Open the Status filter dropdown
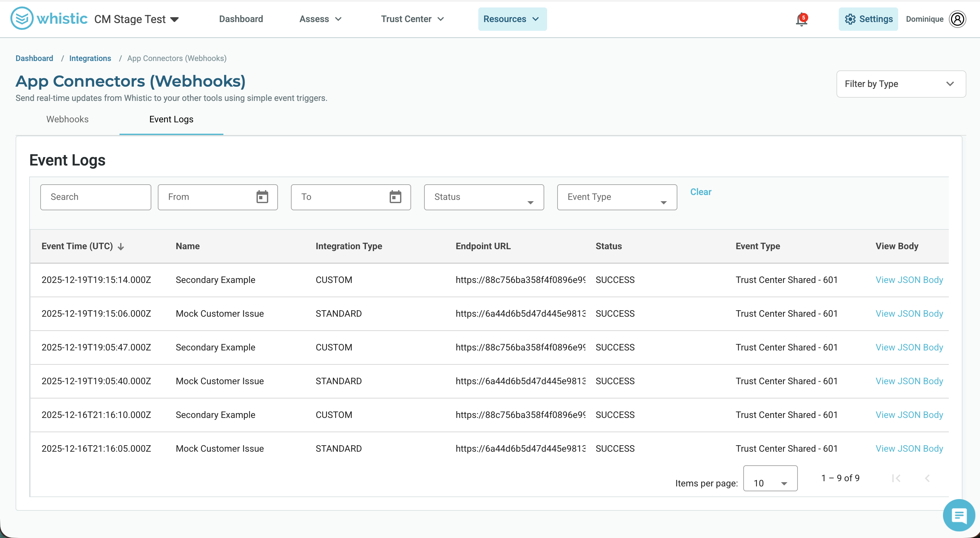This screenshot has width=980, height=538. pos(484,197)
